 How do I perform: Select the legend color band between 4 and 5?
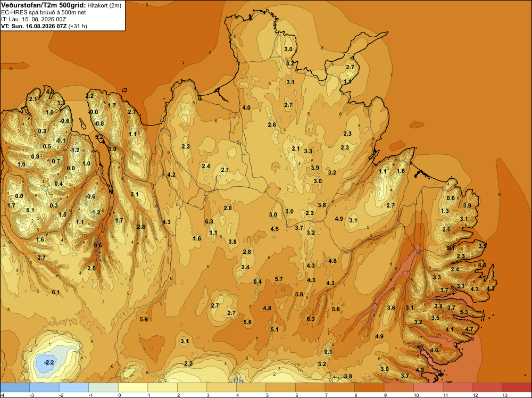click(x=251, y=387)
